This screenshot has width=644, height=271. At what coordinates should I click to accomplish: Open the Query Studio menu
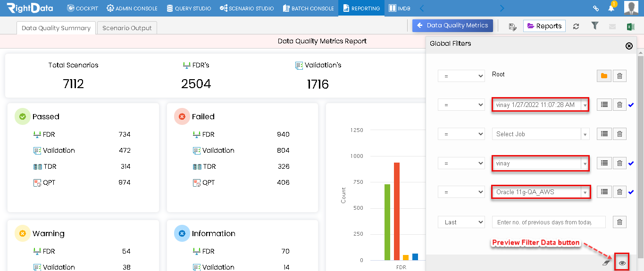(189, 8)
